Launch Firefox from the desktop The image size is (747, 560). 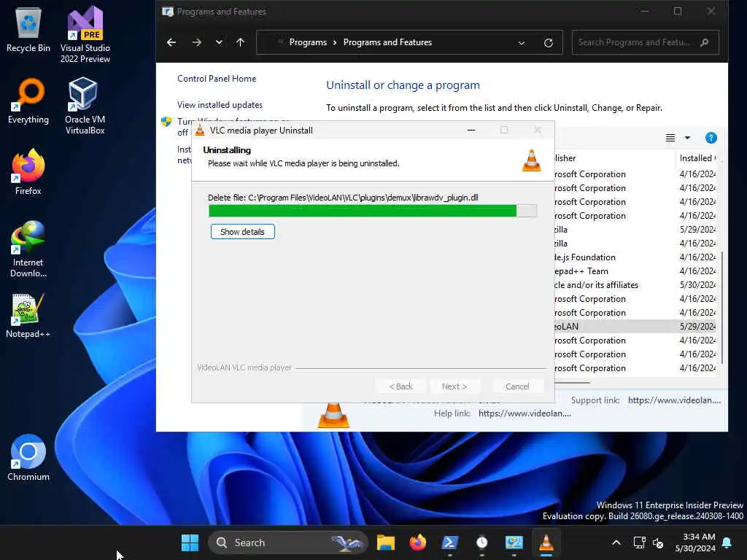pyautogui.click(x=28, y=171)
